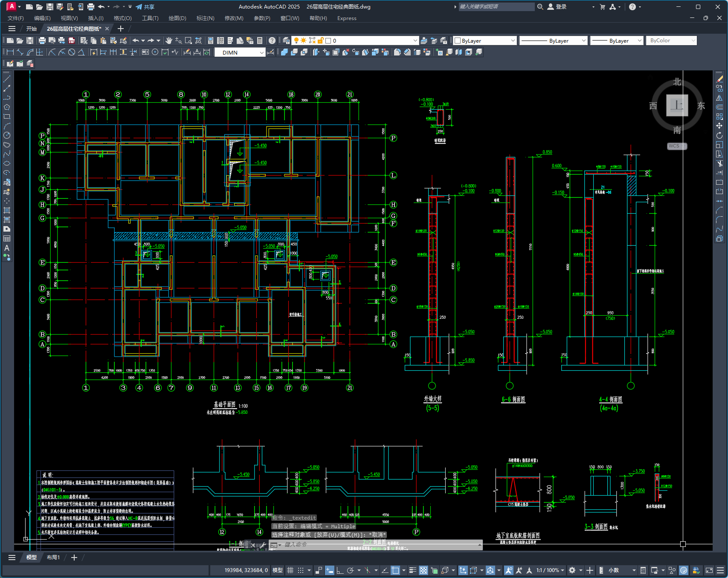Open the workspace switching gear icon

pyautogui.click(x=572, y=570)
